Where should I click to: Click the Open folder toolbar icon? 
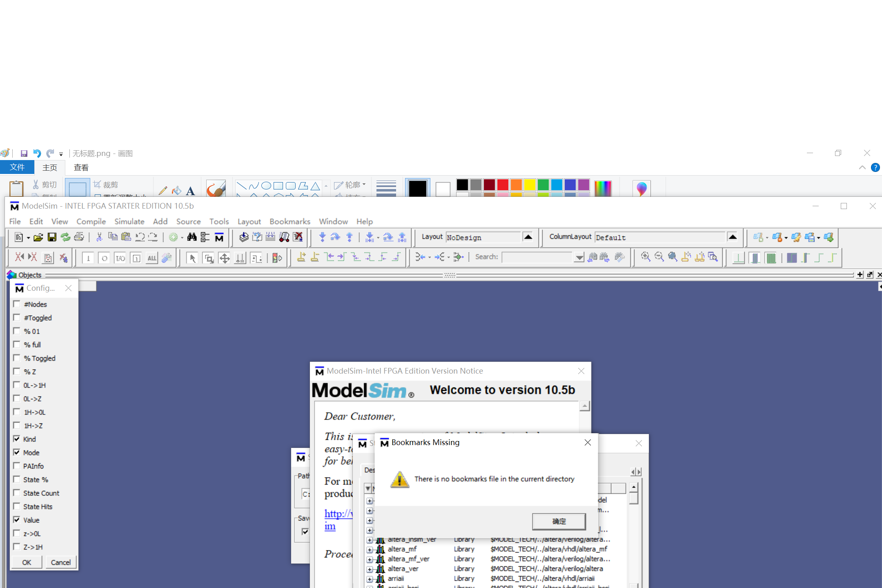[x=38, y=237]
